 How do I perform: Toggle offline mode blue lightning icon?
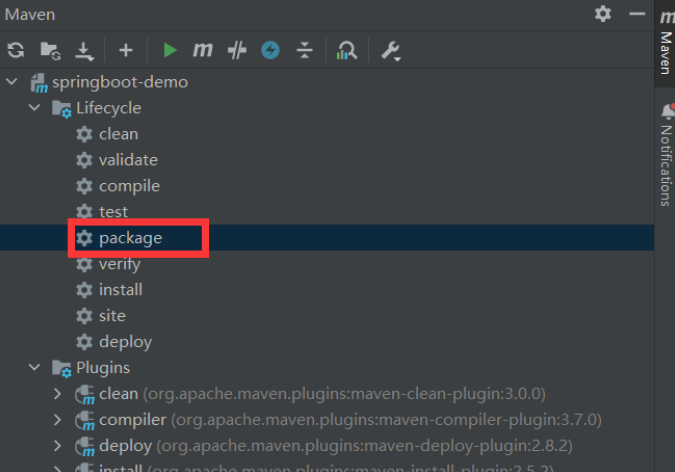pos(270,50)
